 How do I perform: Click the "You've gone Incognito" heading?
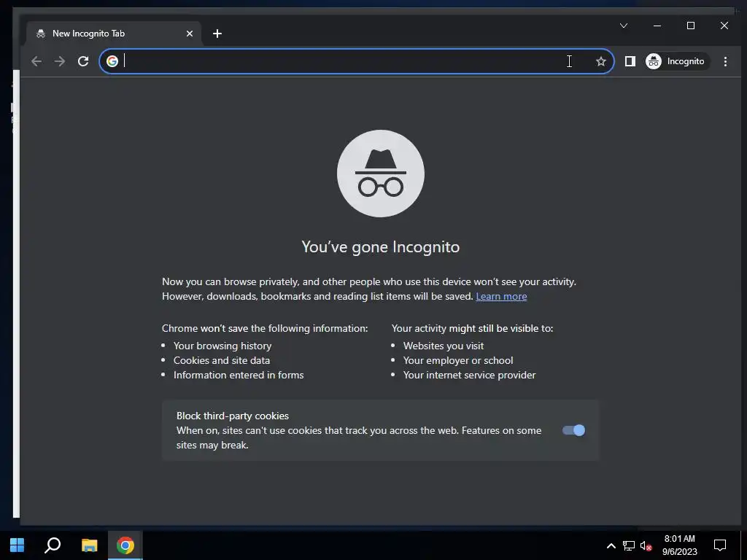(x=381, y=246)
